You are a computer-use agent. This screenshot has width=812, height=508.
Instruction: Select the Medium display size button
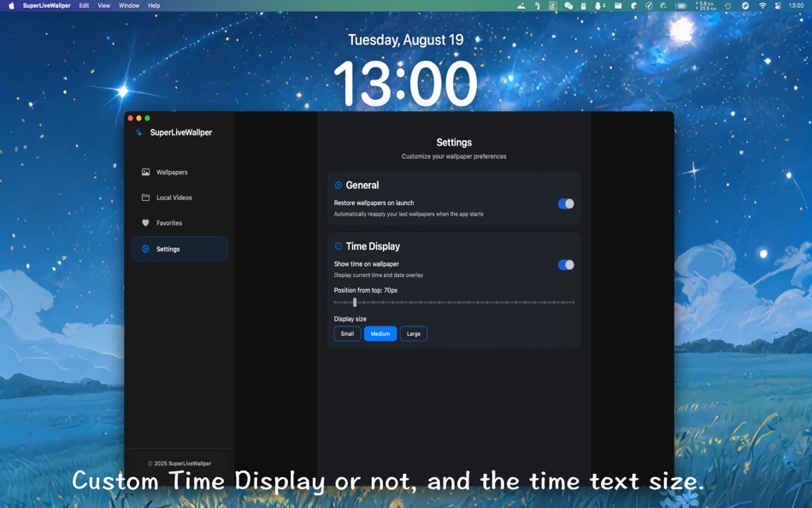[380, 334]
